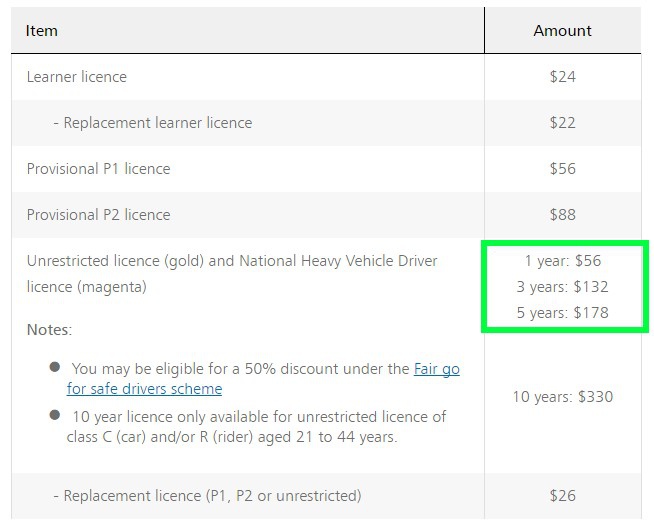
Task: Select the 1 year: $56 price
Action: [x=562, y=261]
